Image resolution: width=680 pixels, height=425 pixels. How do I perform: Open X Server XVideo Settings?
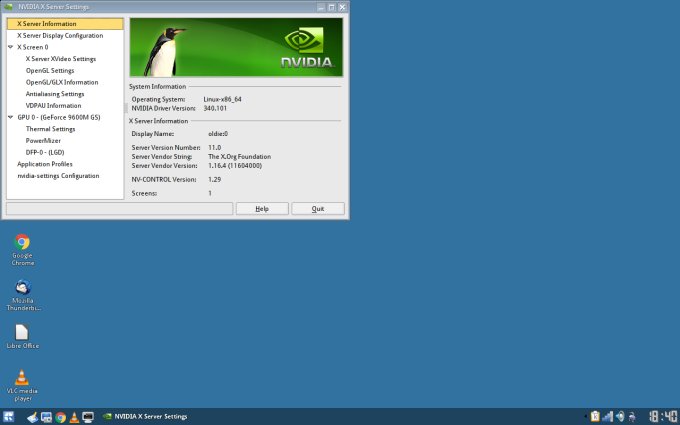(61, 59)
